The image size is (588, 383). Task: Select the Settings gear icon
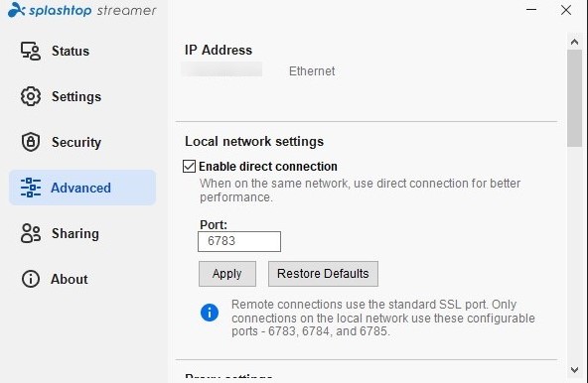(x=31, y=96)
